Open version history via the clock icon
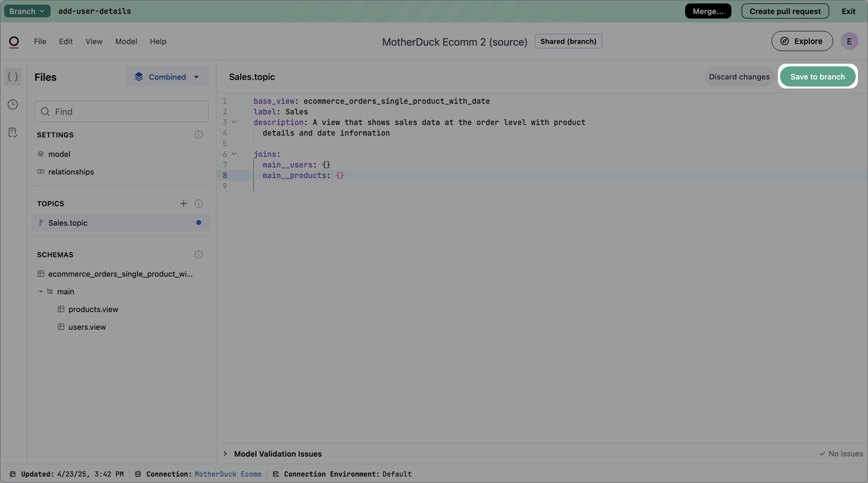Screen dimensions: 868x483 13,104
